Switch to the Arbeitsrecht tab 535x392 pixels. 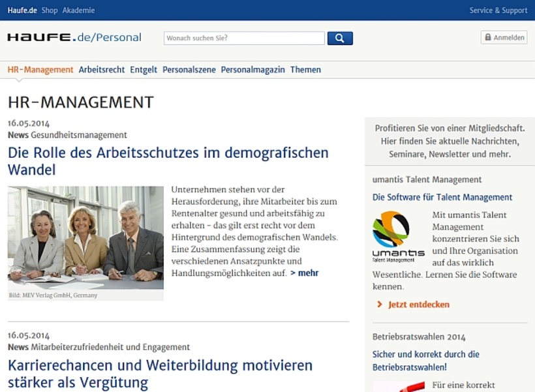(103, 69)
